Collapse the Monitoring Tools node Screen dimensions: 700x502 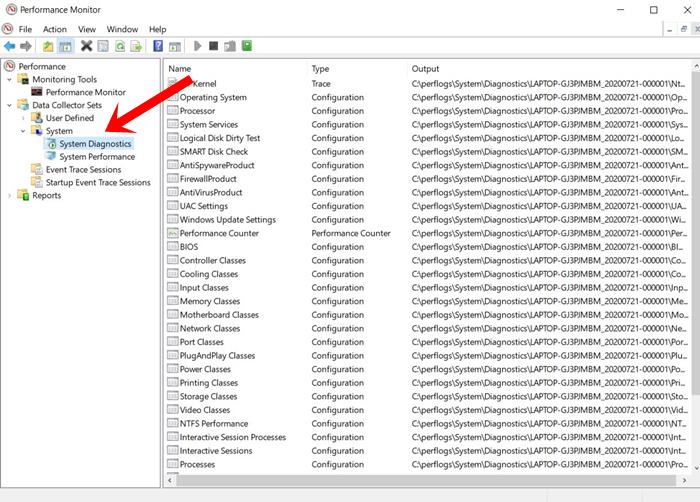pos(9,79)
